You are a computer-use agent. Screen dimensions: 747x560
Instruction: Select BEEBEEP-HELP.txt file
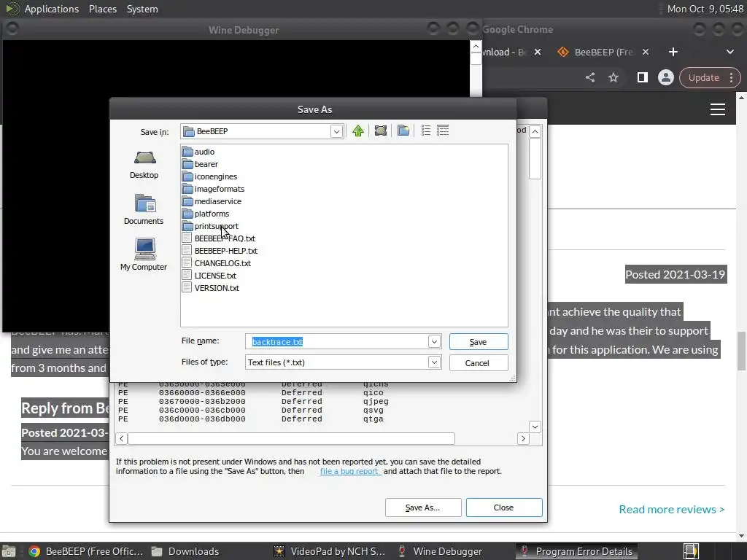220,251
